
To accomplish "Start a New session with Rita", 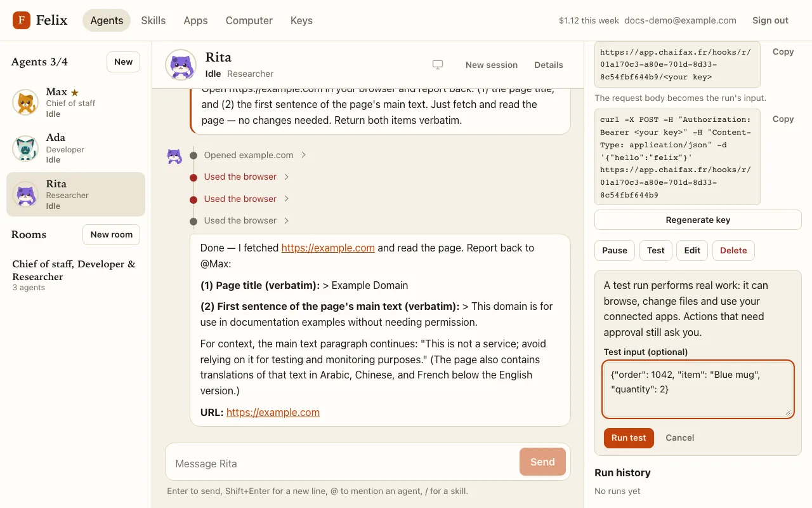I will click(x=492, y=65).
